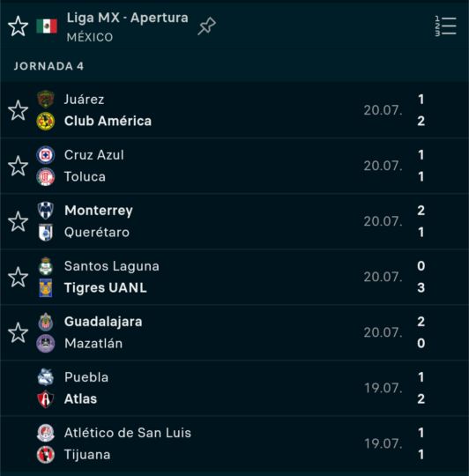Click the Mexico flag icon
469x476 pixels.
pyautogui.click(x=47, y=26)
